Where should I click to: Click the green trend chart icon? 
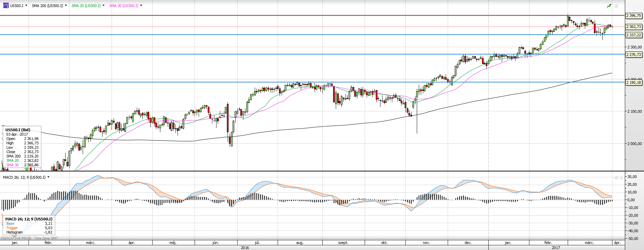click(x=609, y=6)
